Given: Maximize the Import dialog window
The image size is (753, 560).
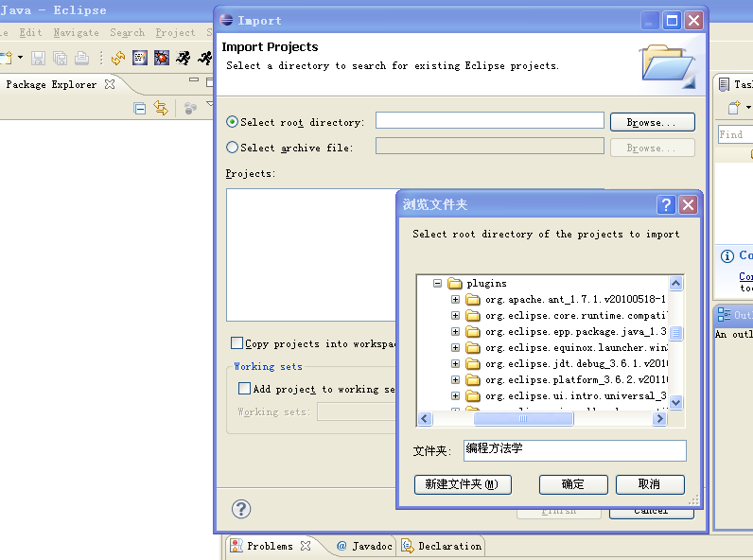Looking at the screenshot, I should click(x=672, y=21).
